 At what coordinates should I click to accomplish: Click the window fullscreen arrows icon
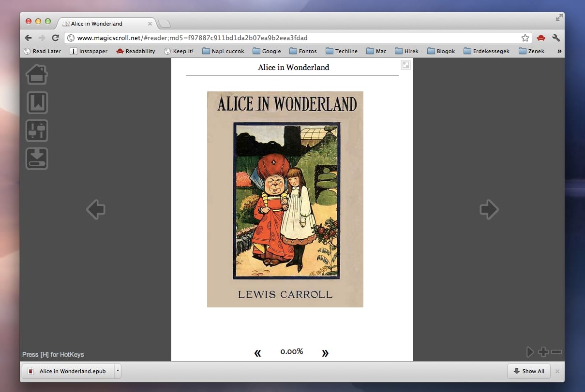click(559, 17)
